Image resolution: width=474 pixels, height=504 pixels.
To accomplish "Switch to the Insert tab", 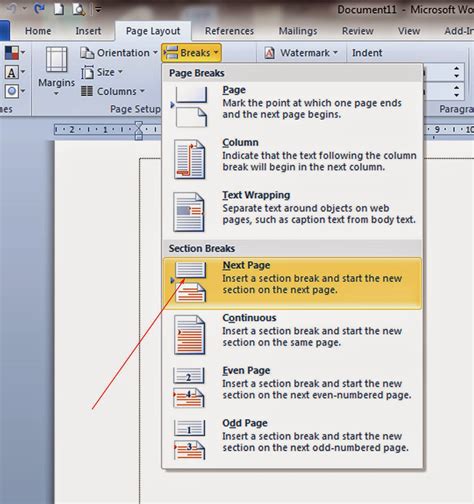I will pyautogui.click(x=88, y=31).
